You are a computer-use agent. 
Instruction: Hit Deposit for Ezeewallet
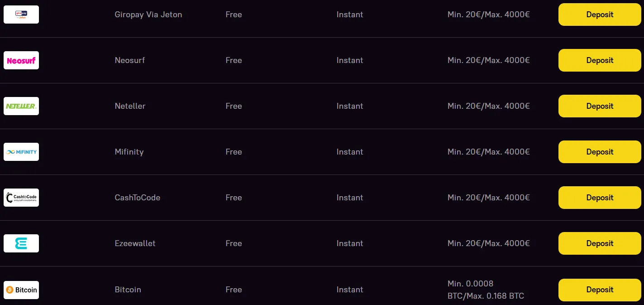[600, 243]
